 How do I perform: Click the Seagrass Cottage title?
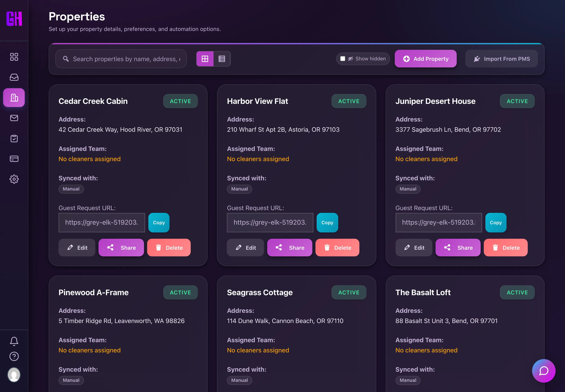[x=260, y=292]
